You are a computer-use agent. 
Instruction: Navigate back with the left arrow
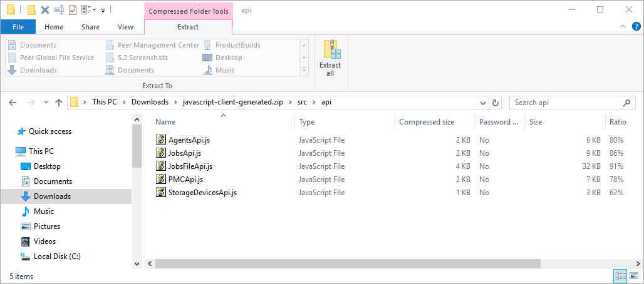tap(13, 103)
